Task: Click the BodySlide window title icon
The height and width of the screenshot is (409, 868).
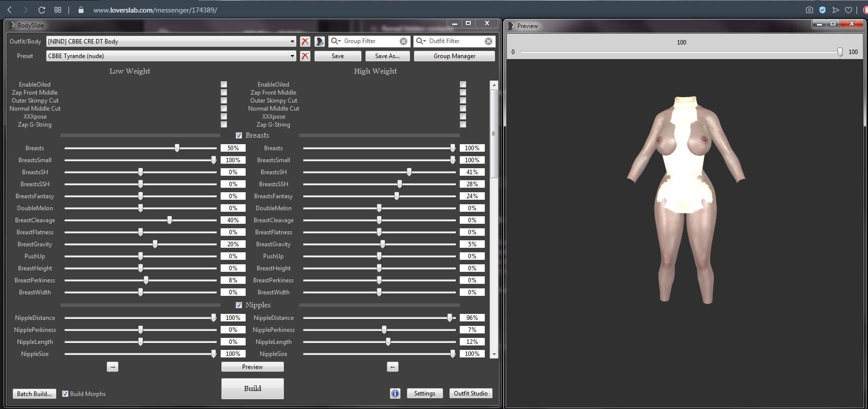Action: click(x=12, y=25)
